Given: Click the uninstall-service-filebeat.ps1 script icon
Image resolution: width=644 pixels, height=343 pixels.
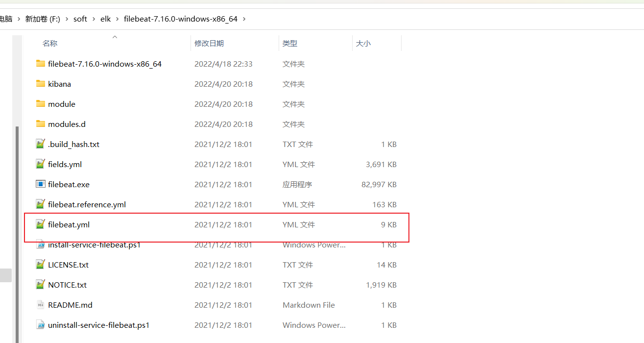Looking at the screenshot, I should point(41,325).
